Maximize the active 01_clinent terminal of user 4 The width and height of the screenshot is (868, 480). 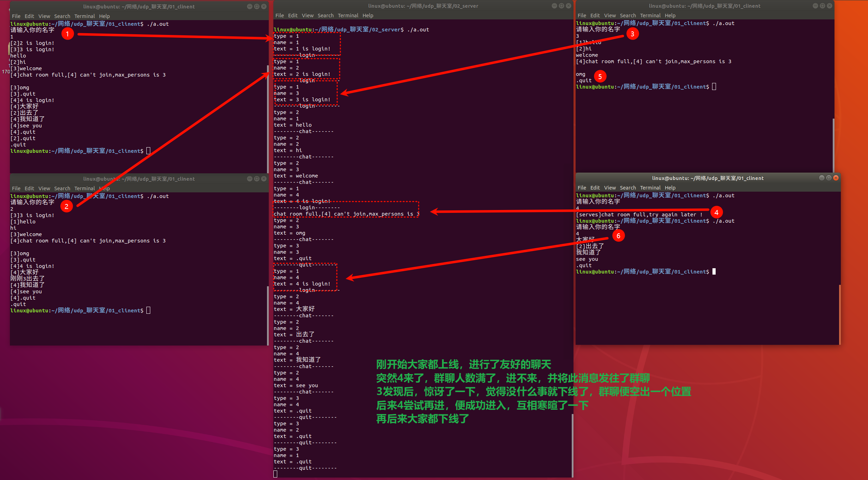828,178
